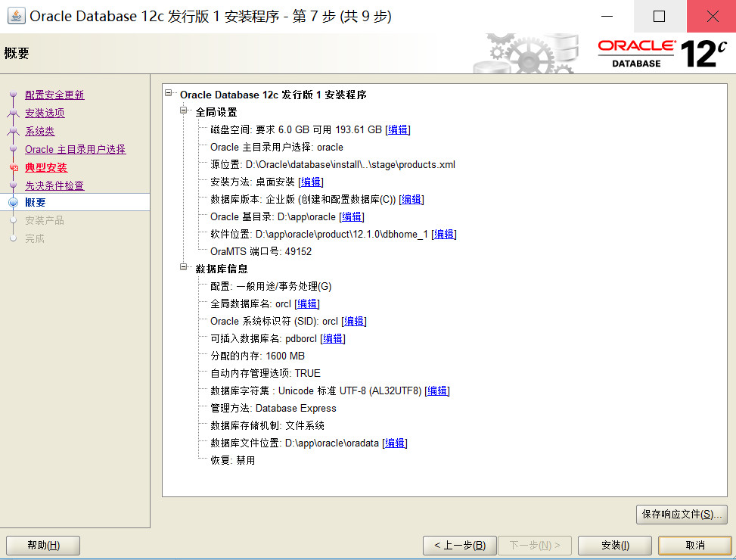
Task: Click the 取消 cancel button
Action: (695, 546)
